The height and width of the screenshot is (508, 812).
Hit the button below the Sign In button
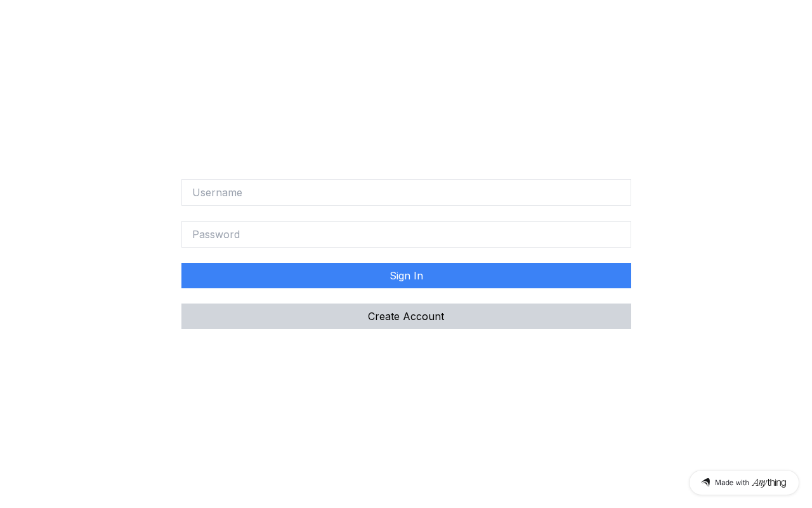406,316
